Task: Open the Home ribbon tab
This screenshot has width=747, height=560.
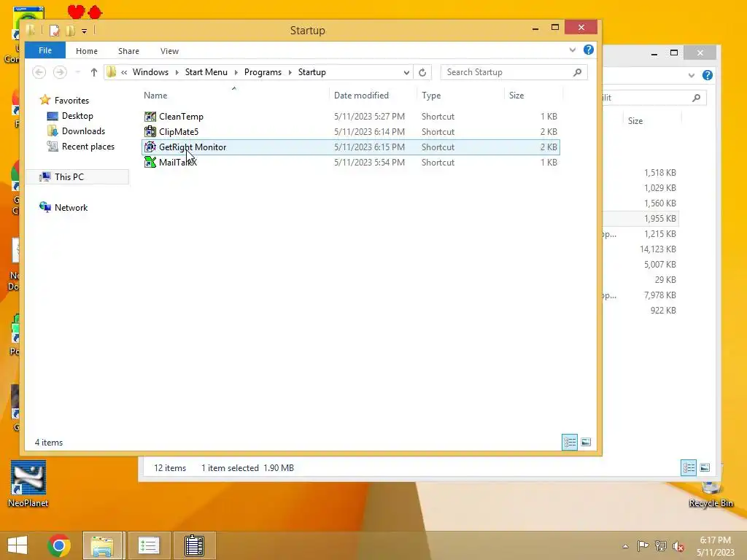Action: (87, 51)
